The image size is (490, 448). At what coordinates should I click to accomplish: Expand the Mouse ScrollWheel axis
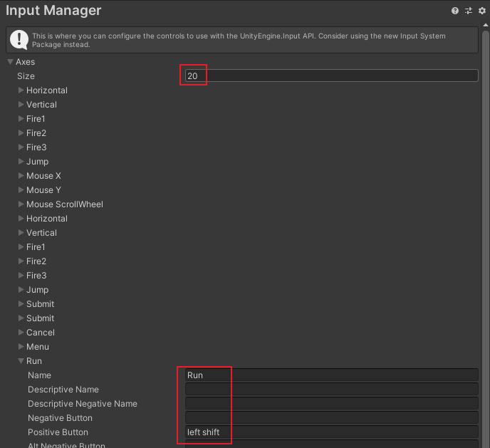pyautogui.click(x=21, y=204)
